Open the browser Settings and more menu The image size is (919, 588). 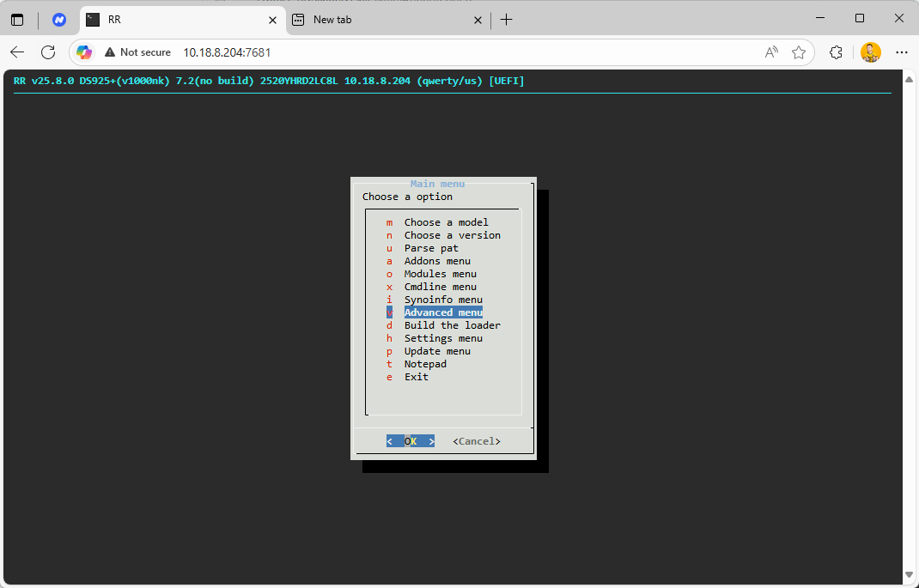click(902, 52)
